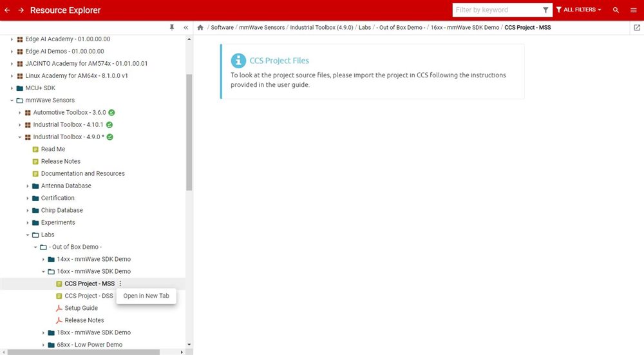This screenshot has height=355, width=644.
Task: Click the MCU+ SDK folder icon
Action: coord(20,88)
